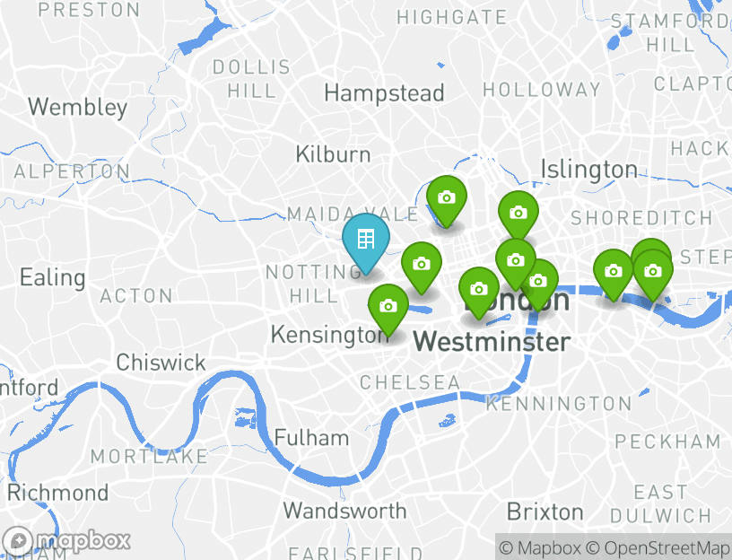Click the camera marker left of Shoreditch label
The image size is (732, 560).
coord(518,214)
